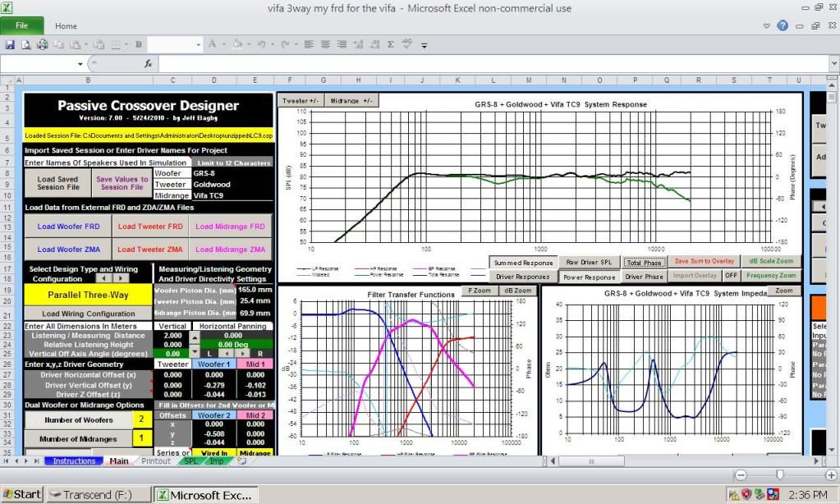Open Excel Help question mark icon

point(783,25)
